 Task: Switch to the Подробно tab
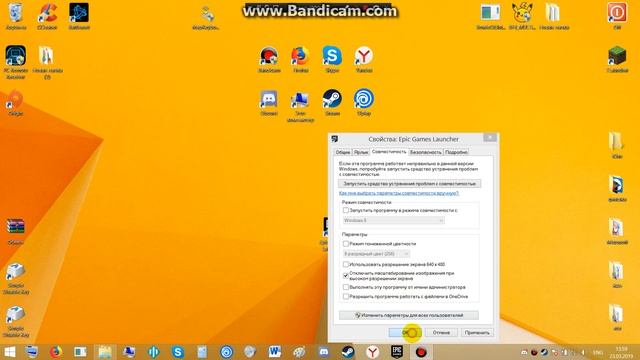pyautogui.click(x=456, y=152)
